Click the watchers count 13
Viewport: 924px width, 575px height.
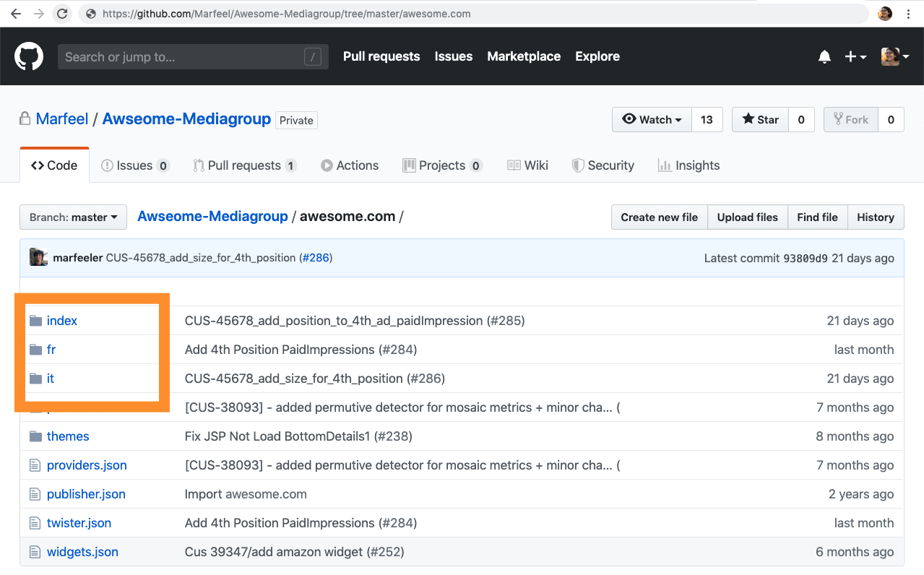(x=707, y=120)
